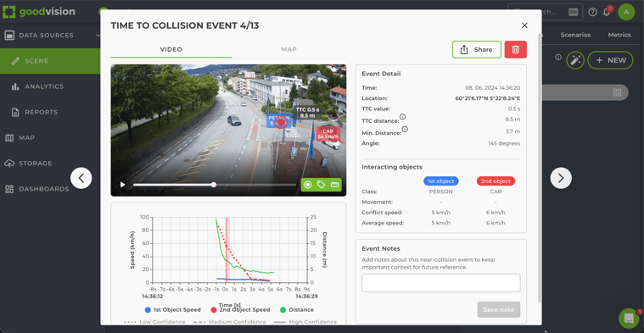Image resolution: width=644 pixels, height=333 pixels.
Task: Click the video progress slider handle
Action: click(214, 185)
